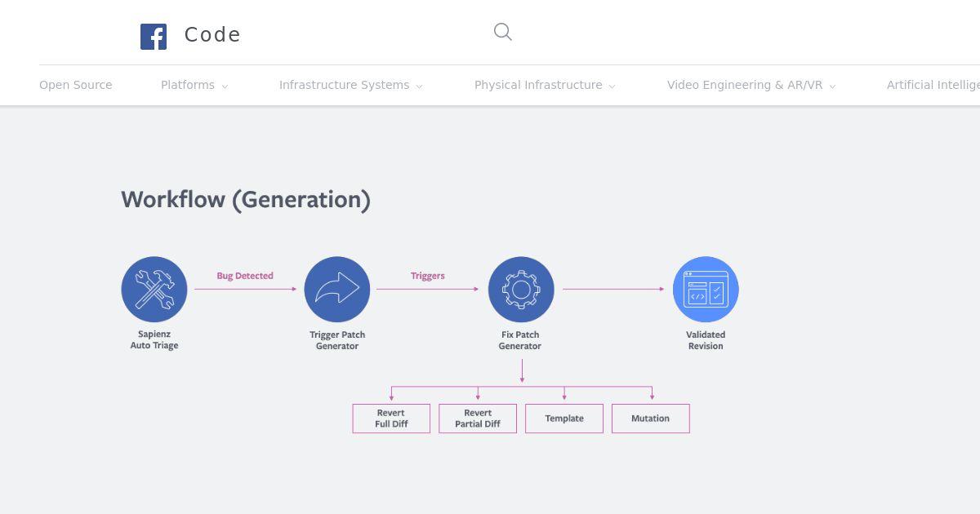Expand the Platforms dropdown chevron

point(225,86)
